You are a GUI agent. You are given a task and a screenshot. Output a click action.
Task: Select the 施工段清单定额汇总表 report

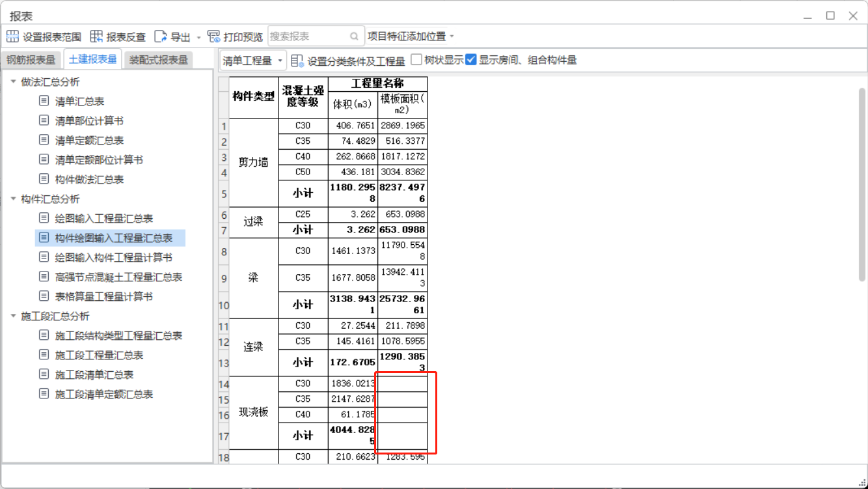point(104,394)
